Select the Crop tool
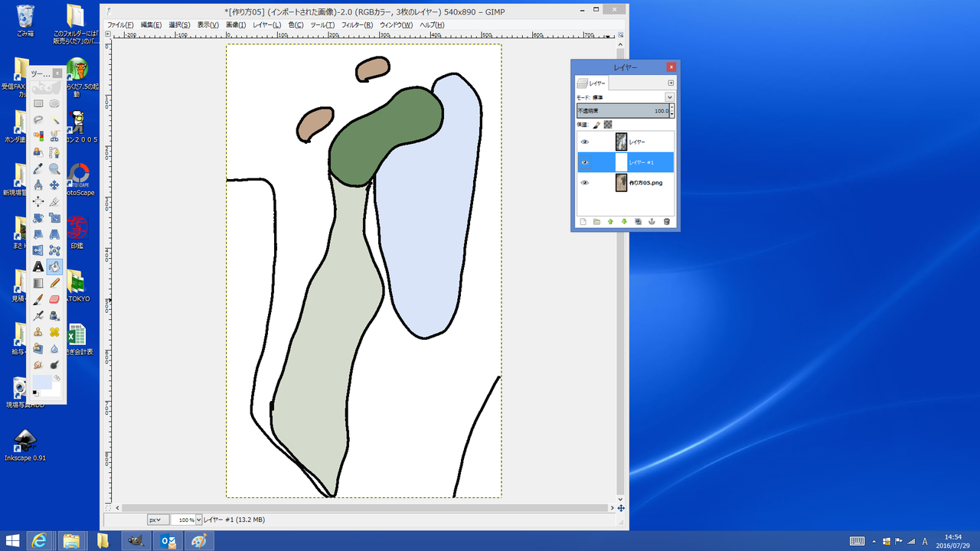Image resolution: width=980 pixels, height=551 pixels. (54, 201)
